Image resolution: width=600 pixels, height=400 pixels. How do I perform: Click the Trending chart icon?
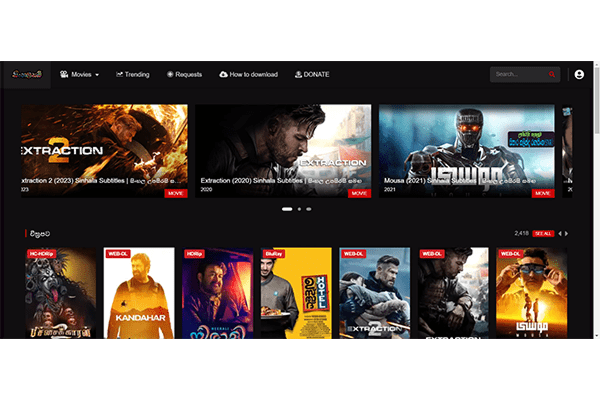120,74
